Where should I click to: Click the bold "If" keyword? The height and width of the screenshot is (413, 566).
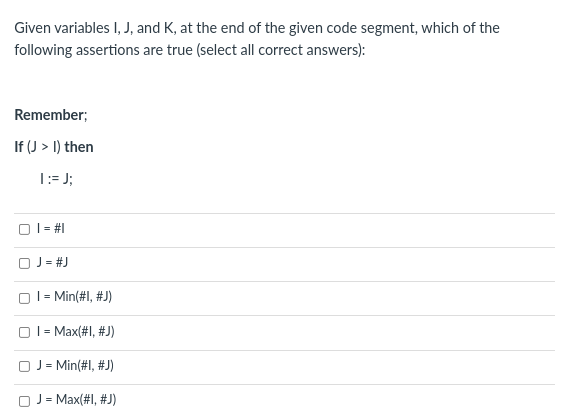(19, 147)
